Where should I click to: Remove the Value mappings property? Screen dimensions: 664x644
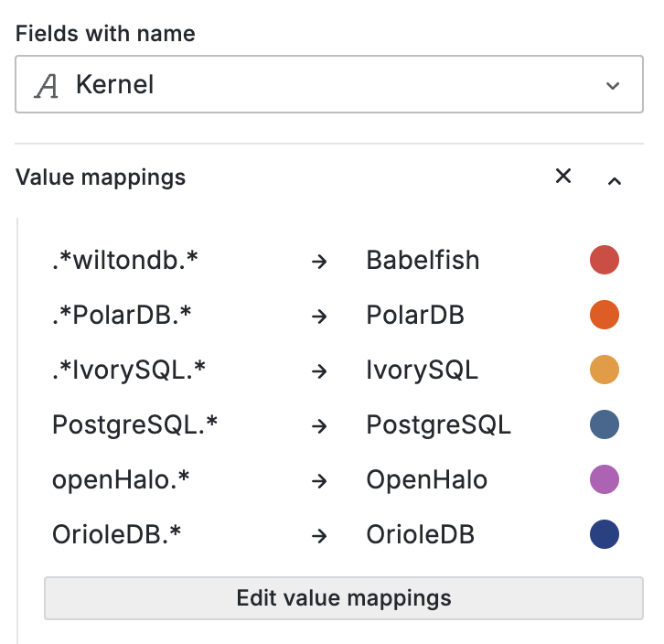click(563, 177)
